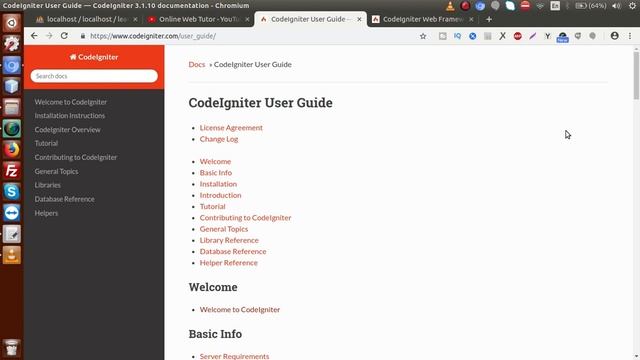Click Database Reference link in main contents
The height and width of the screenshot is (360, 640).
tap(233, 251)
